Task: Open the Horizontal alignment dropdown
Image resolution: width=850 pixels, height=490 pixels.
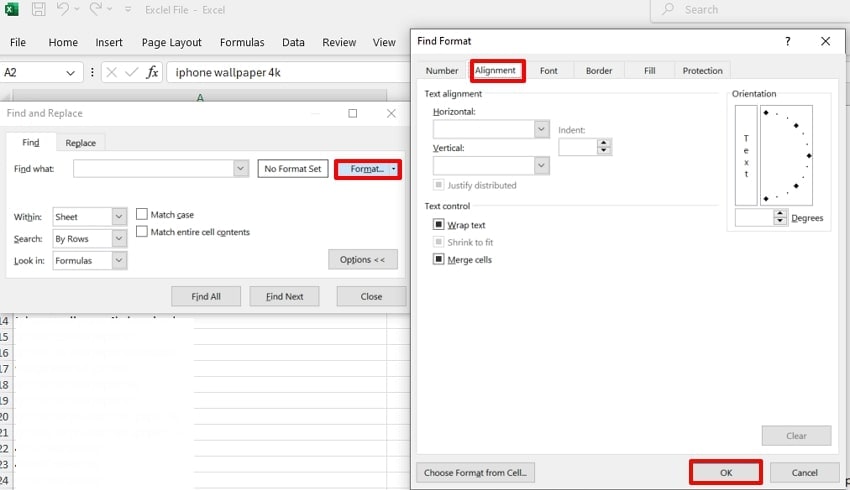Action: (x=541, y=129)
